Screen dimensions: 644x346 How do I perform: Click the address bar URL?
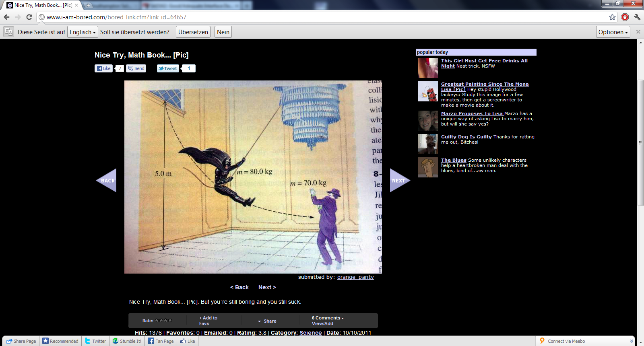[x=116, y=17]
